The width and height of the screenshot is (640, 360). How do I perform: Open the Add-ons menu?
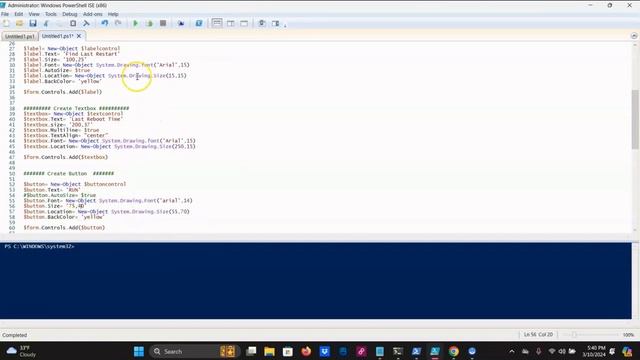(93, 14)
